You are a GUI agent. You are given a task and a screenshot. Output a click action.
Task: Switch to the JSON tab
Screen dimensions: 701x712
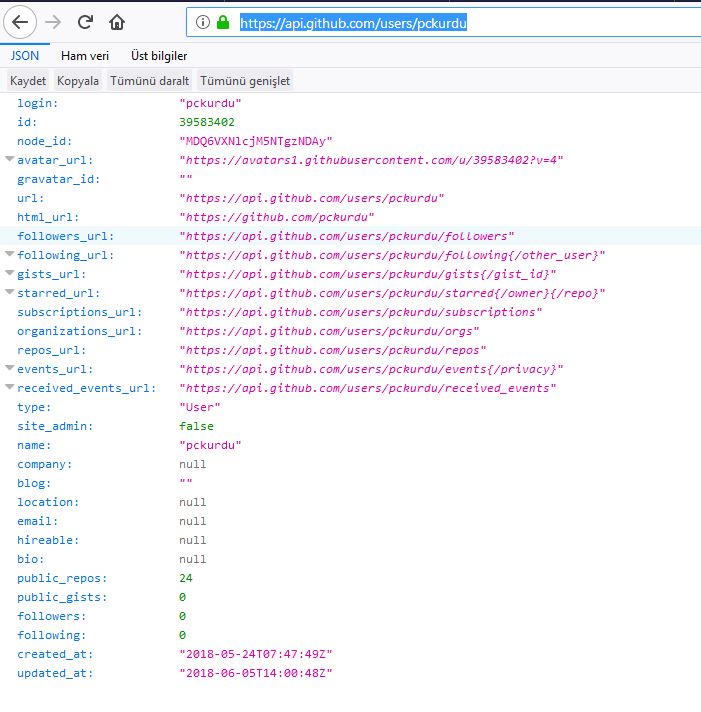(25, 56)
